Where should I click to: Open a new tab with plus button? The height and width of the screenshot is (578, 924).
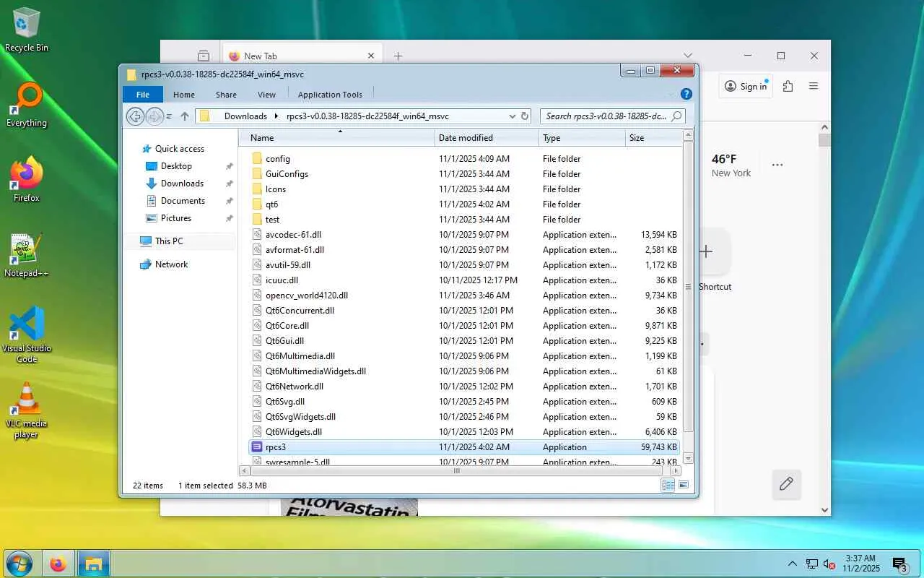point(398,56)
